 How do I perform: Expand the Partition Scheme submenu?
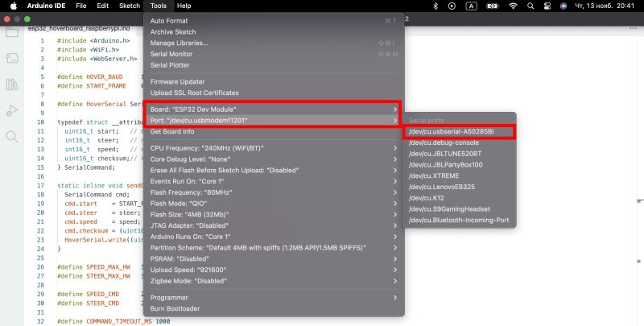[x=274, y=248]
